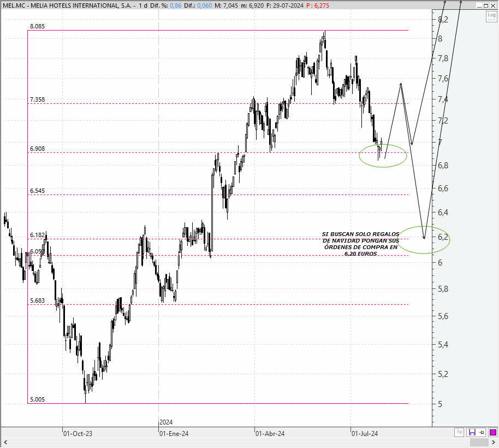Click the double-chevron collapse icon at bottom
This screenshot has width=499, height=448.
pos(459,432)
